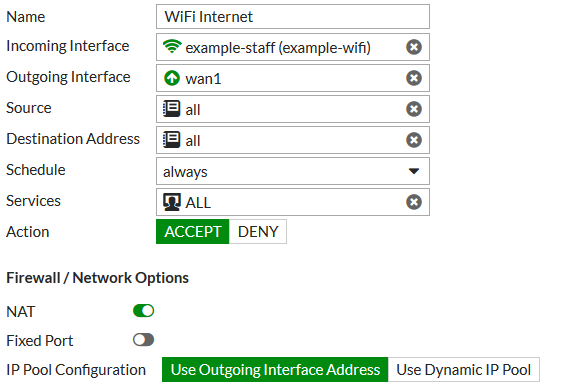Enable the Fixed Port toggle
The height and width of the screenshot is (392, 564).
[144, 340]
